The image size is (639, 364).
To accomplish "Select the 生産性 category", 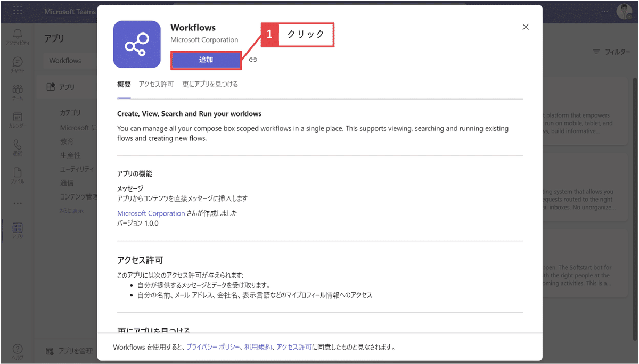I will pyautogui.click(x=70, y=155).
